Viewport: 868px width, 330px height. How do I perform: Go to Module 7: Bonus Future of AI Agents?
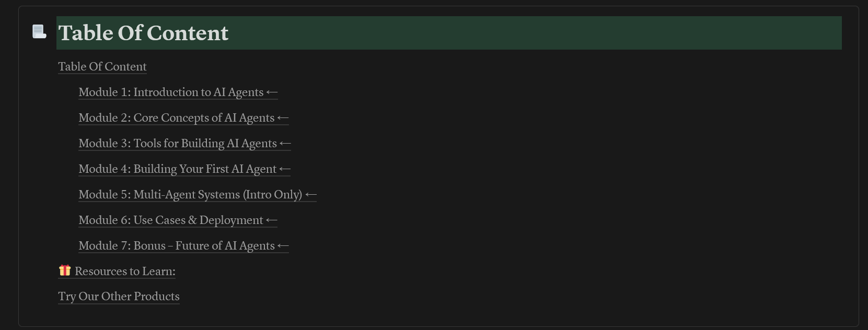tap(177, 245)
